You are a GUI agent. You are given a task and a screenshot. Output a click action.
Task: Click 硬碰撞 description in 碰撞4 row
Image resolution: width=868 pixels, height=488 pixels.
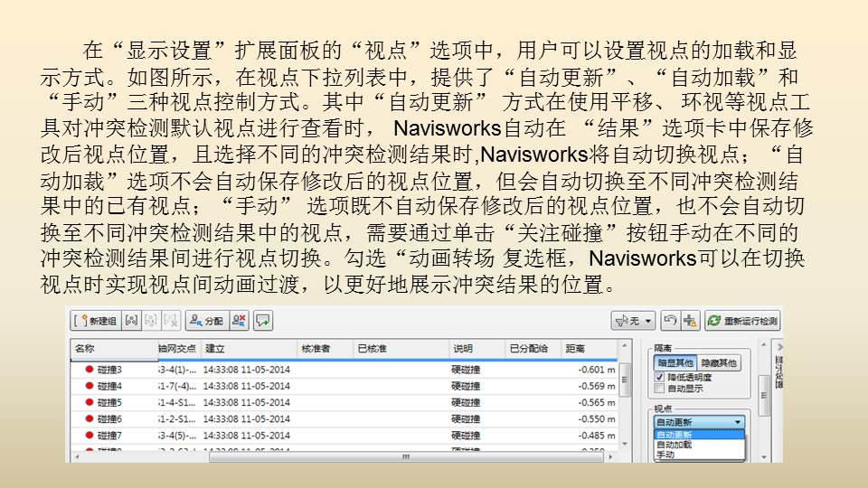pyautogui.click(x=466, y=386)
